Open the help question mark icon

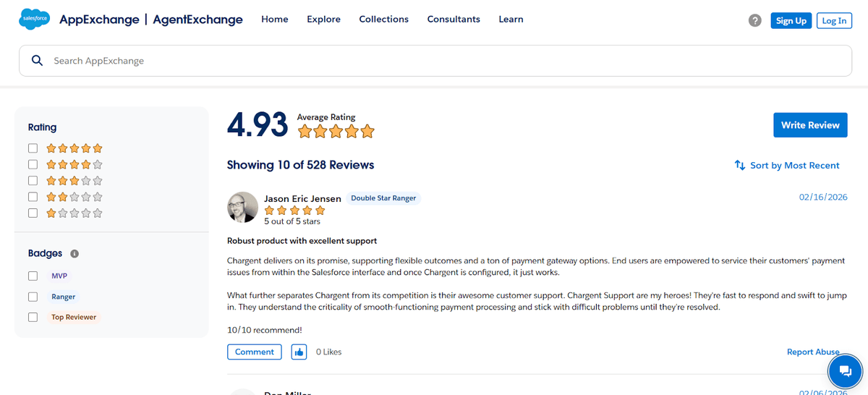pyautogui.click(x=755, y=21)
